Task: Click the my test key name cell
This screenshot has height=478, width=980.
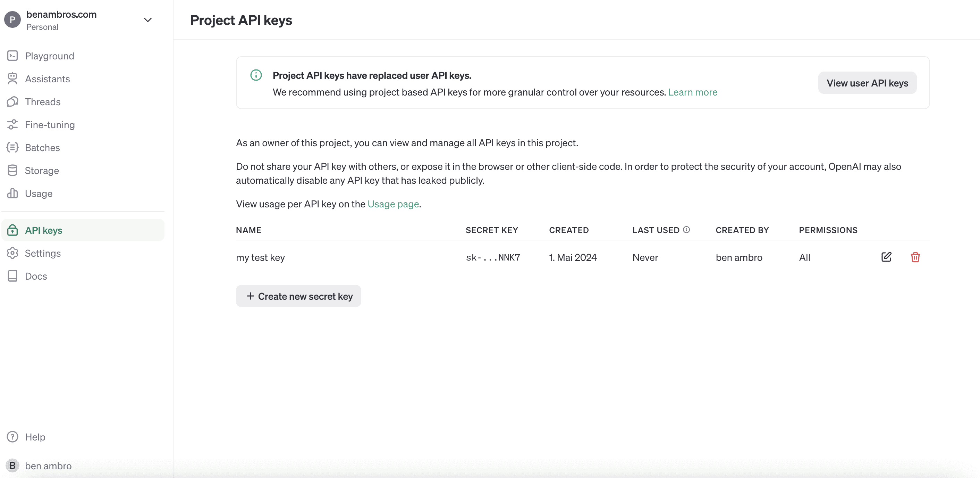Action: (260, 257)
